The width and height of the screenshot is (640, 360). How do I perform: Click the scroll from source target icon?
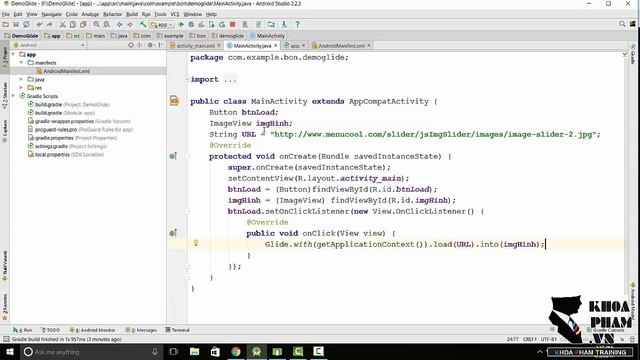point(131,45)
